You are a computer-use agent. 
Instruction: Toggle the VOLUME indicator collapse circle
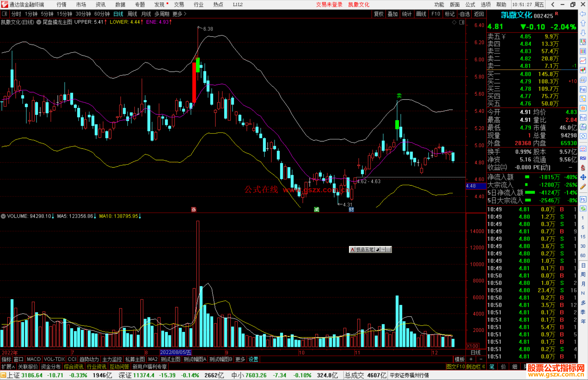3,216
